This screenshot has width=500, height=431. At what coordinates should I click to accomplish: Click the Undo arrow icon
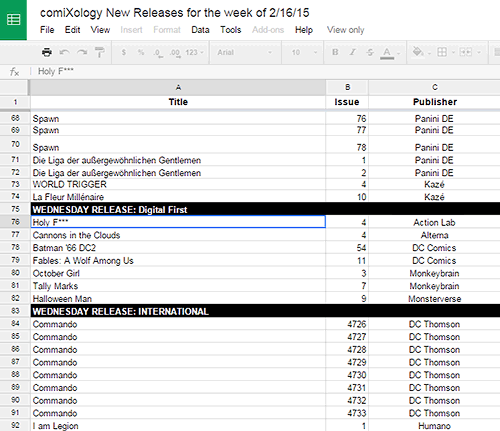point(64,52)
